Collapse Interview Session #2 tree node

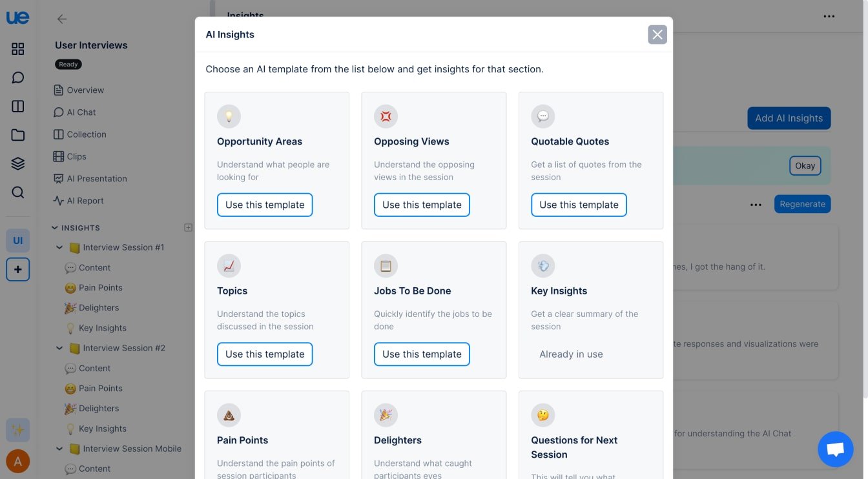pos(59,348)
